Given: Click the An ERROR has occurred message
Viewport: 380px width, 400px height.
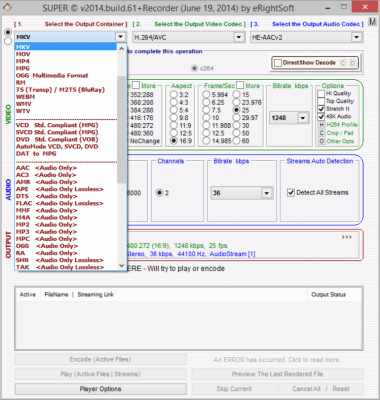Looking at the screenshot, I should (x=277, y=360).
